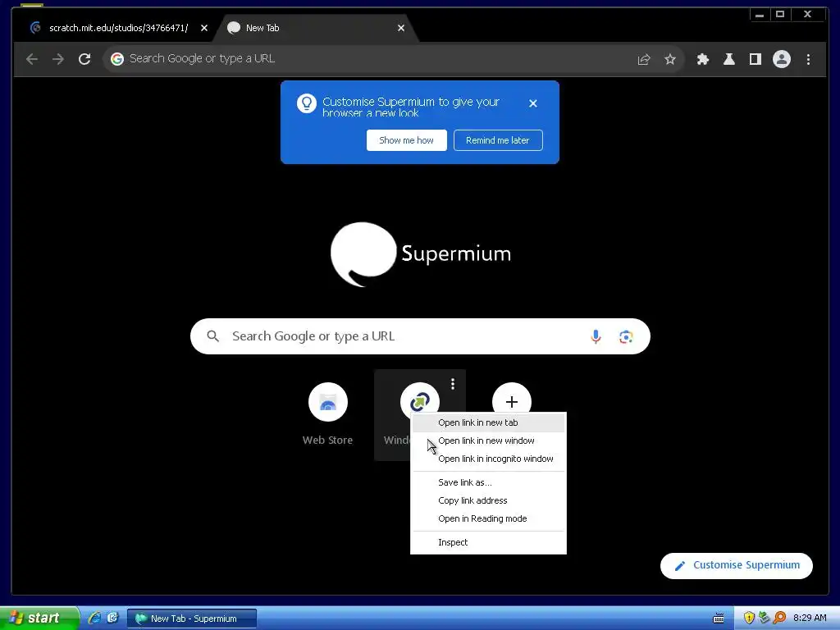Click the network computers tray icon
Image resolution: width=840 pixels, height=630 pixels.
pyautogui.click(x=764, y=619)
